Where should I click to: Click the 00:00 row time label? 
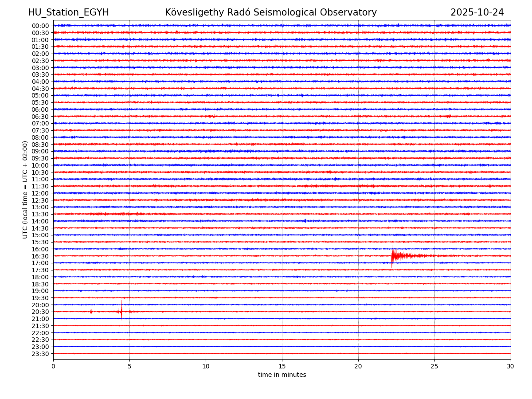point(40,26)
